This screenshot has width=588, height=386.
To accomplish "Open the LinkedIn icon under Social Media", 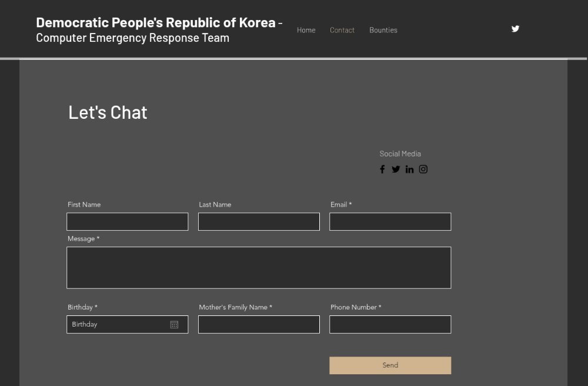I will [x=409, y=169].
